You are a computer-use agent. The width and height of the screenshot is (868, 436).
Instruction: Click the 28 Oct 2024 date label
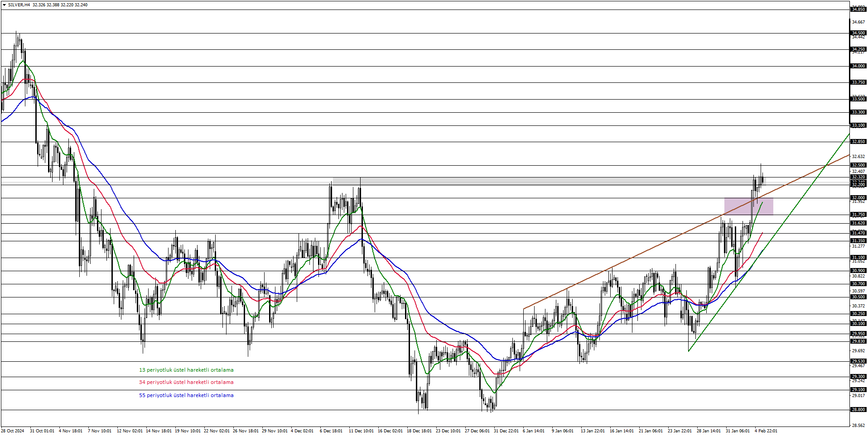click(x=13, y=431)
